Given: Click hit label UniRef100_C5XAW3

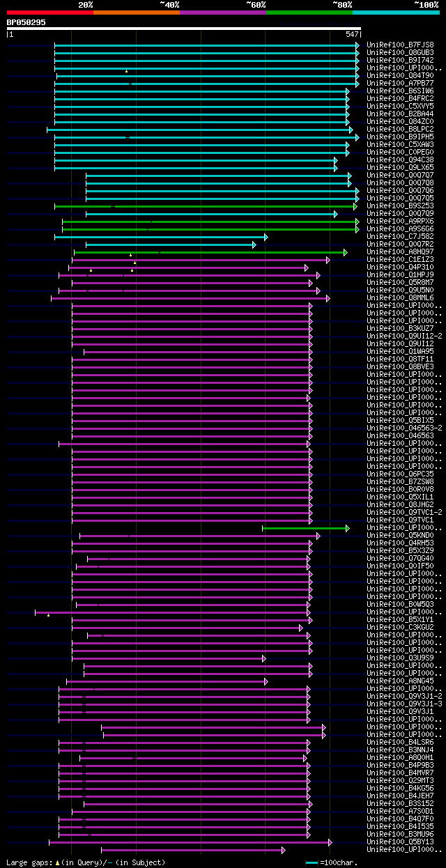Looking at the screenshot, I should point(400,144).
